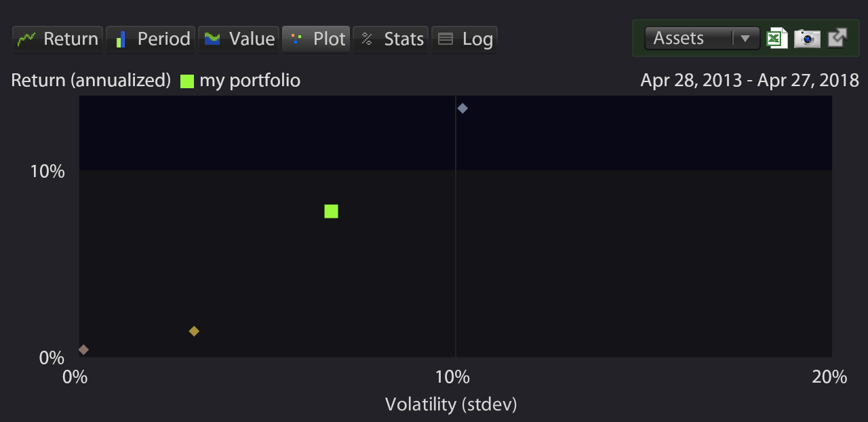This screenshot has width=868, height=422.
Task: Click the bar icon on Period tab
Action: tap(120, 39)
